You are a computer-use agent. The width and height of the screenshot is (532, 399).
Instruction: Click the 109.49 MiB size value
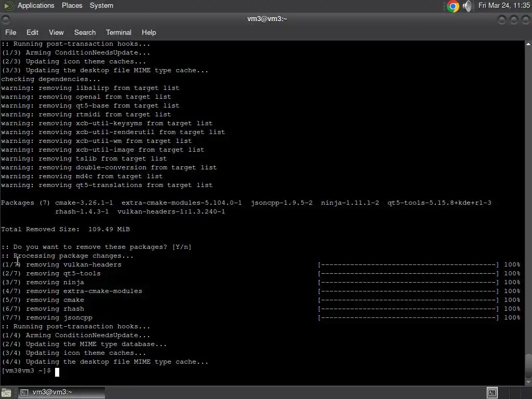pyautogui.click(x=109, y=229)
